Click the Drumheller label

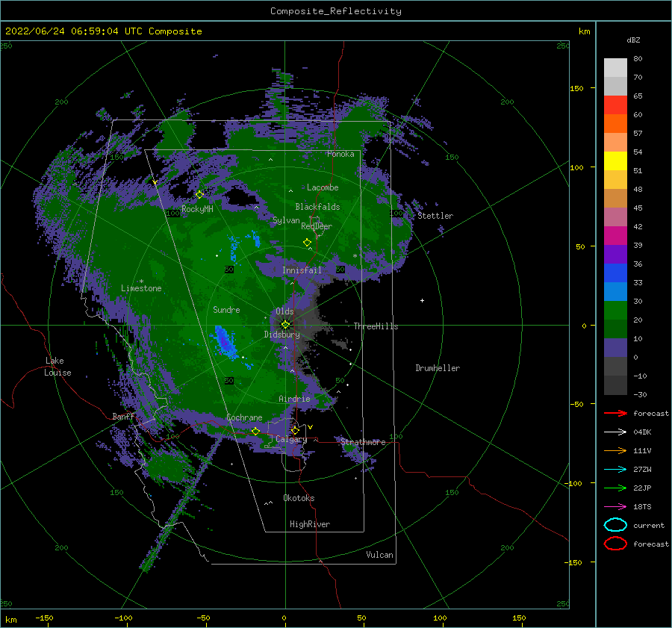point(438,368)
